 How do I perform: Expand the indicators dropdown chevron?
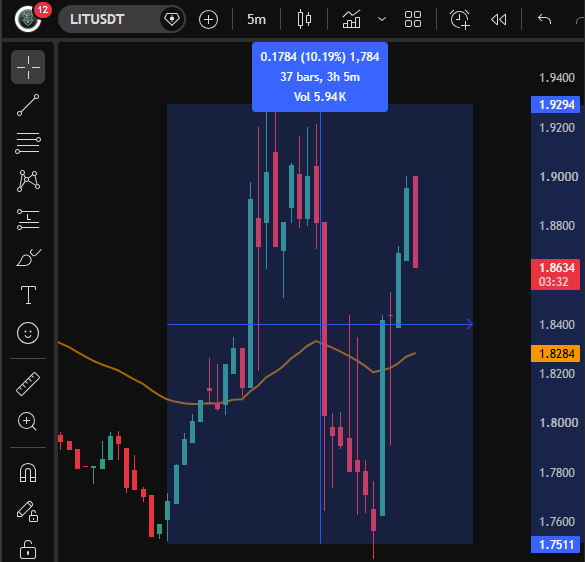pos(382,19)
